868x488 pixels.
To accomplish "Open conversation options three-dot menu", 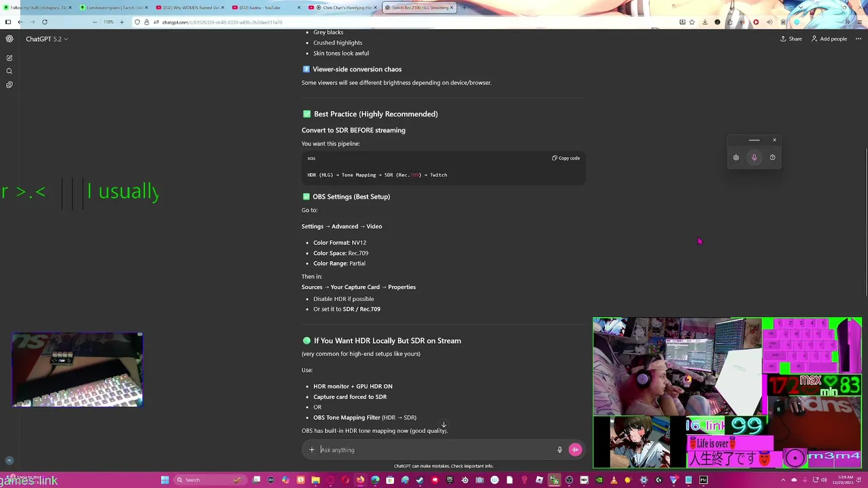I will point(858,39).
